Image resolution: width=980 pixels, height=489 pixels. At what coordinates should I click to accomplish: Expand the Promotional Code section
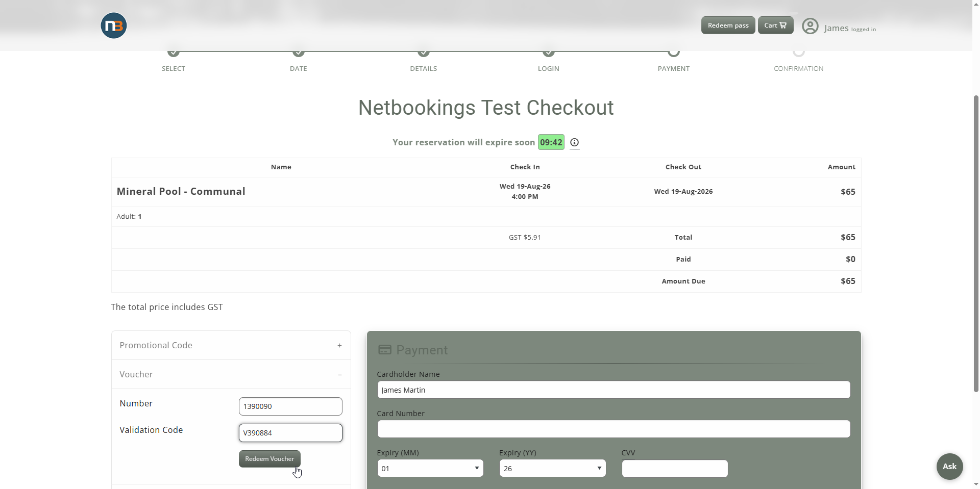[x=231, y=345]
